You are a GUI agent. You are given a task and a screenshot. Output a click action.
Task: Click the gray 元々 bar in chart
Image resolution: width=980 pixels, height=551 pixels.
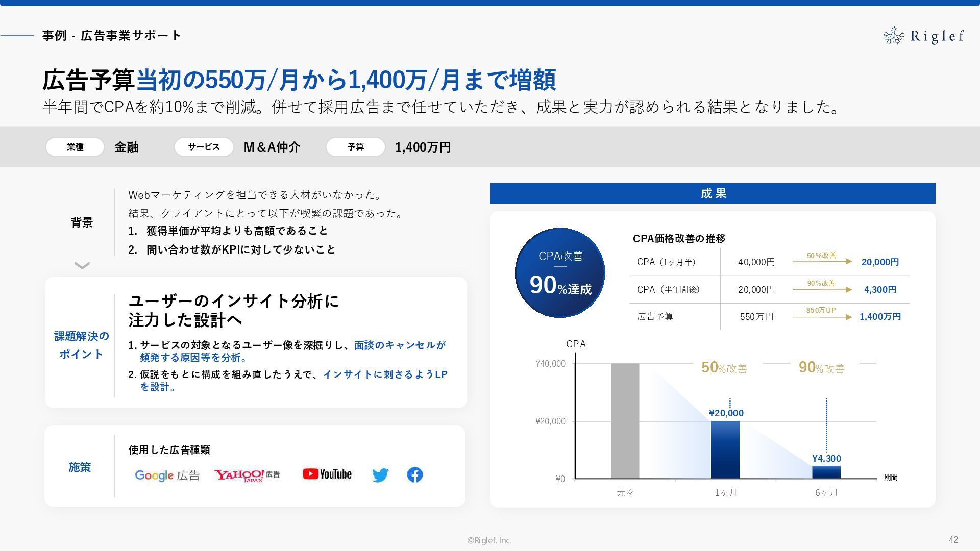point(625,421)
